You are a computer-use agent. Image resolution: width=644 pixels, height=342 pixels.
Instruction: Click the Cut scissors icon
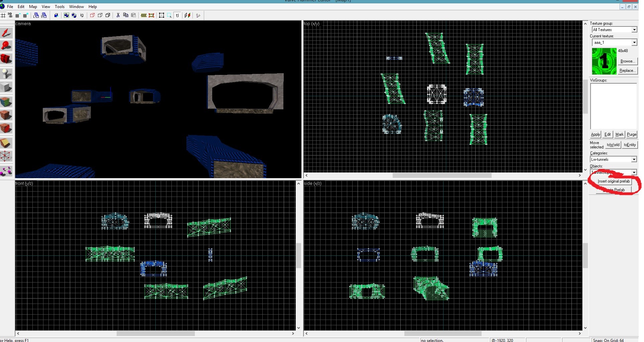118,15
